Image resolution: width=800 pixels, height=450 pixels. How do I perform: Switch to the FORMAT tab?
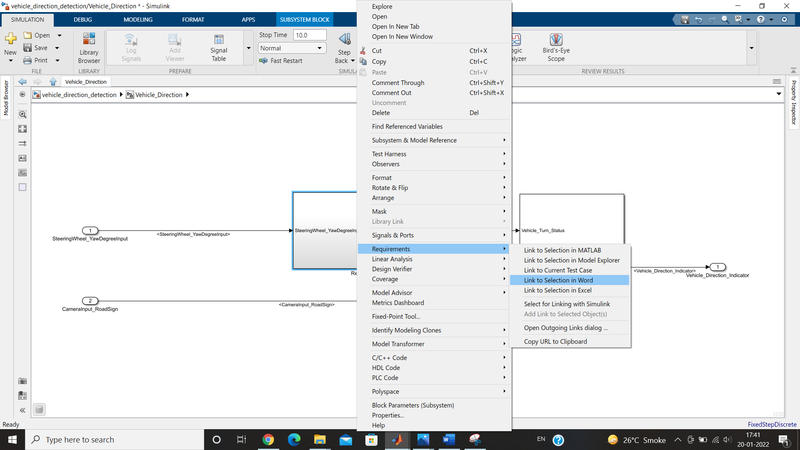click(193, 19)
